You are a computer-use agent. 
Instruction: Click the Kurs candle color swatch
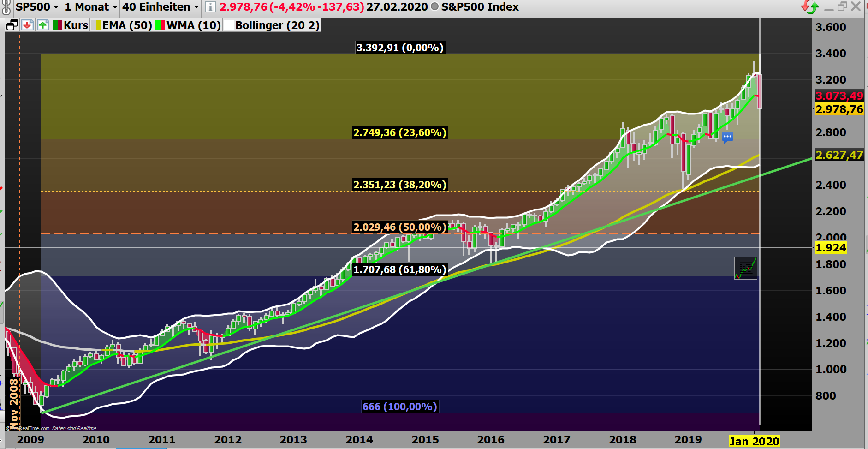(57, 25)
